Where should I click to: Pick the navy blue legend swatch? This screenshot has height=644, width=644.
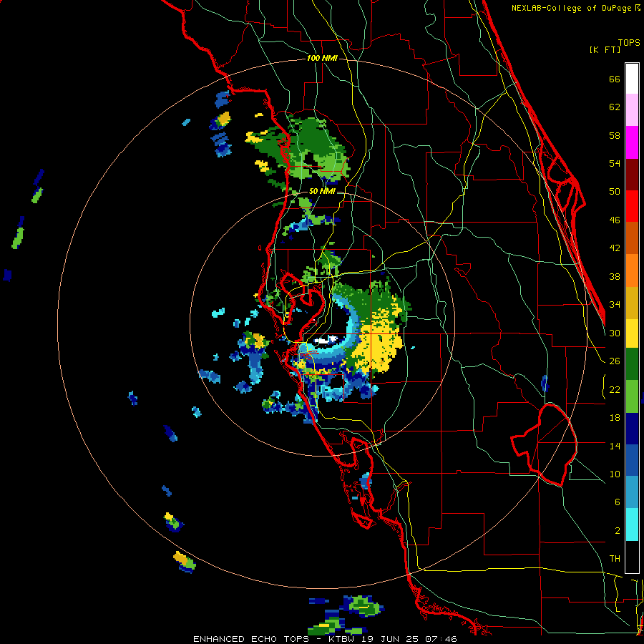pos(632,429)
